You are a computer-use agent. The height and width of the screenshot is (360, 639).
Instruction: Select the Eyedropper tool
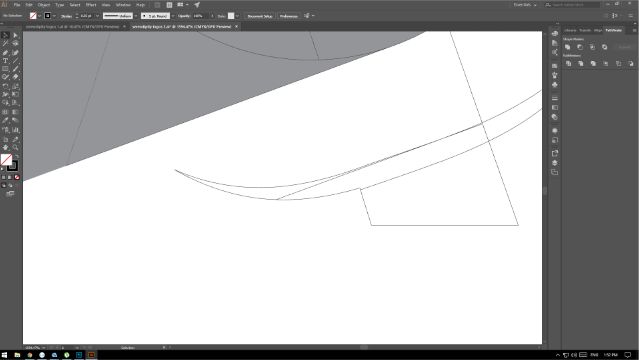point(5,121)
